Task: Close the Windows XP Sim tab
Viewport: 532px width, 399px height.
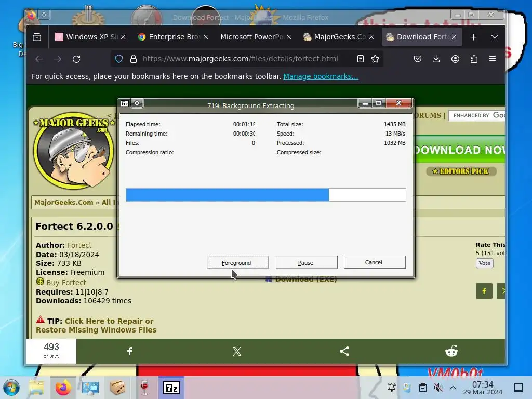Action: tap(123, 37)
